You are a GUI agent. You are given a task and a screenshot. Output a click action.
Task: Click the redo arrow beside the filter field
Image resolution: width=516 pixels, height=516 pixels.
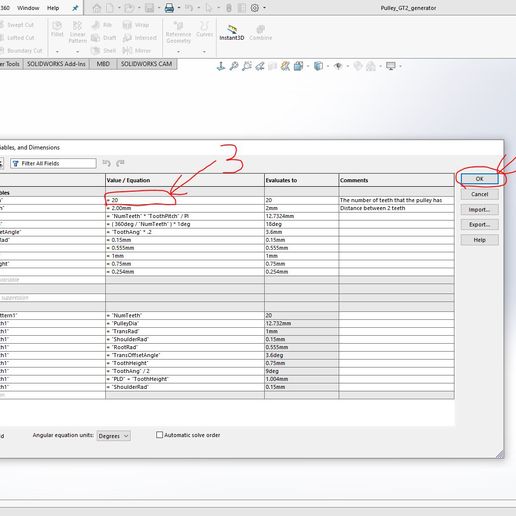tap(120, 163)
